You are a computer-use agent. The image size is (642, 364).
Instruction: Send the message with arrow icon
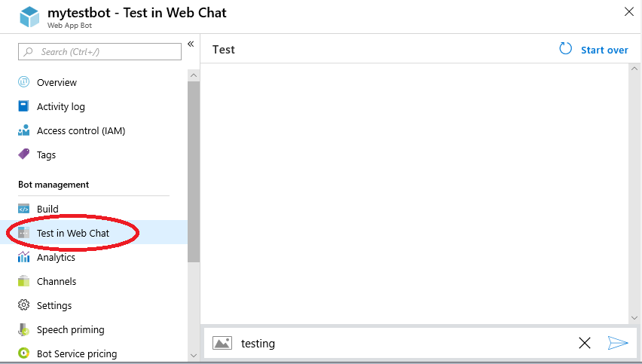coord(618,343)
